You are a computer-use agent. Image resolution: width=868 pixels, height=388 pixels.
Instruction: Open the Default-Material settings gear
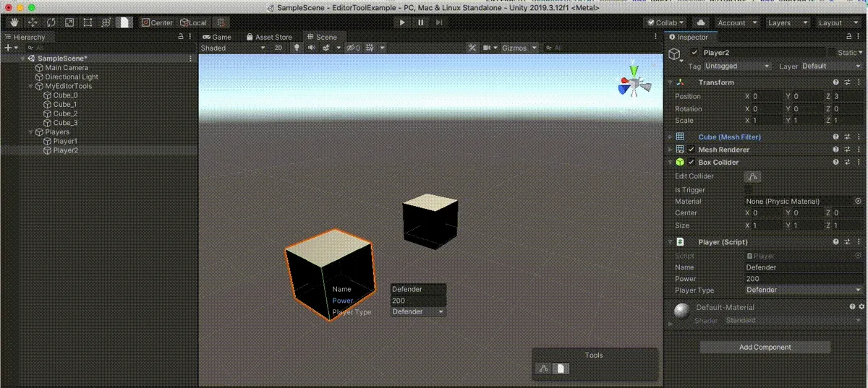(861, 307)
